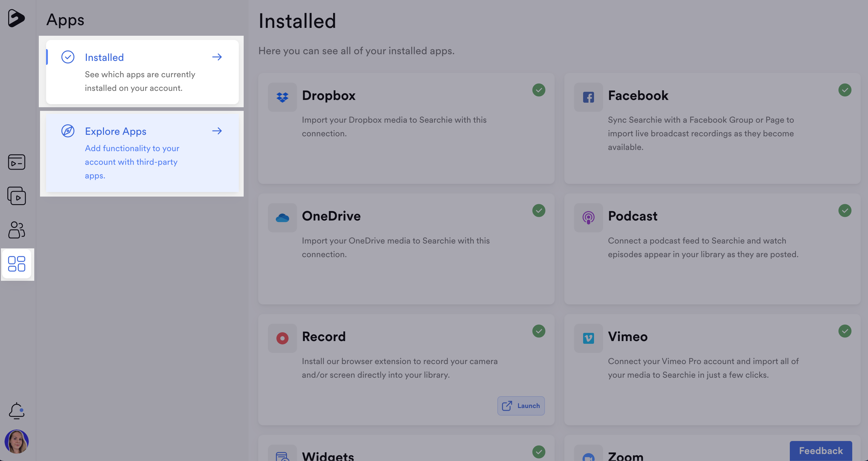Click the podcast feed description text

tap(703, 247)
